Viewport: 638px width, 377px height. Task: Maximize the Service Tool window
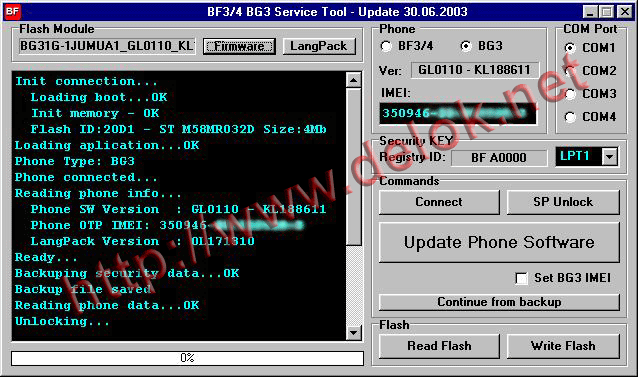click(606, 12)
